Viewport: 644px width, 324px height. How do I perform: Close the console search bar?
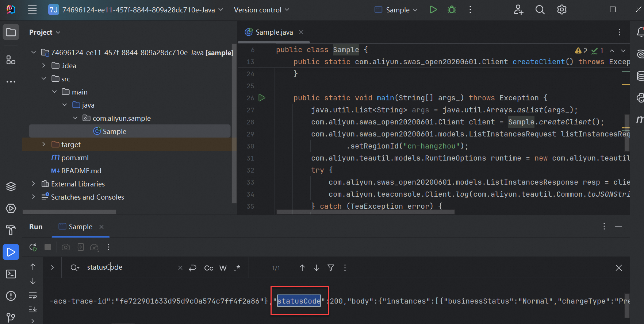pyautogui.click(x=619, y=268)
